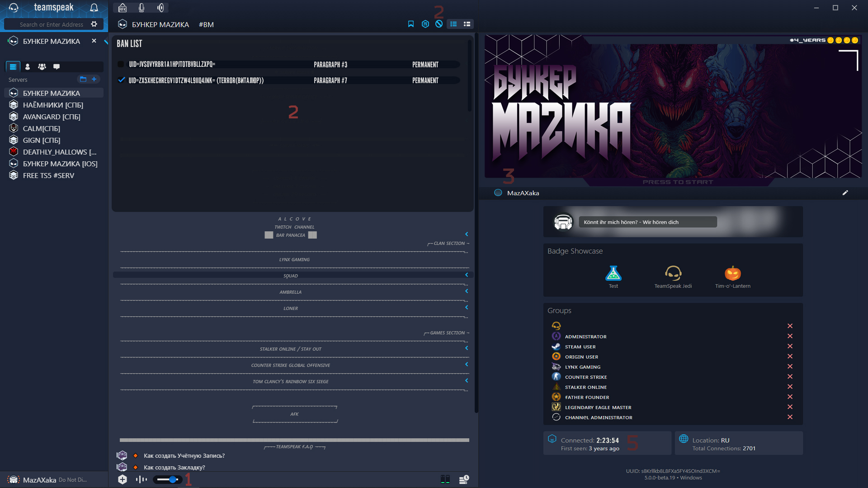Open the Chats tab in the sidebar
Viewport: 868px width, 488px height.
(x=57, y=66)
